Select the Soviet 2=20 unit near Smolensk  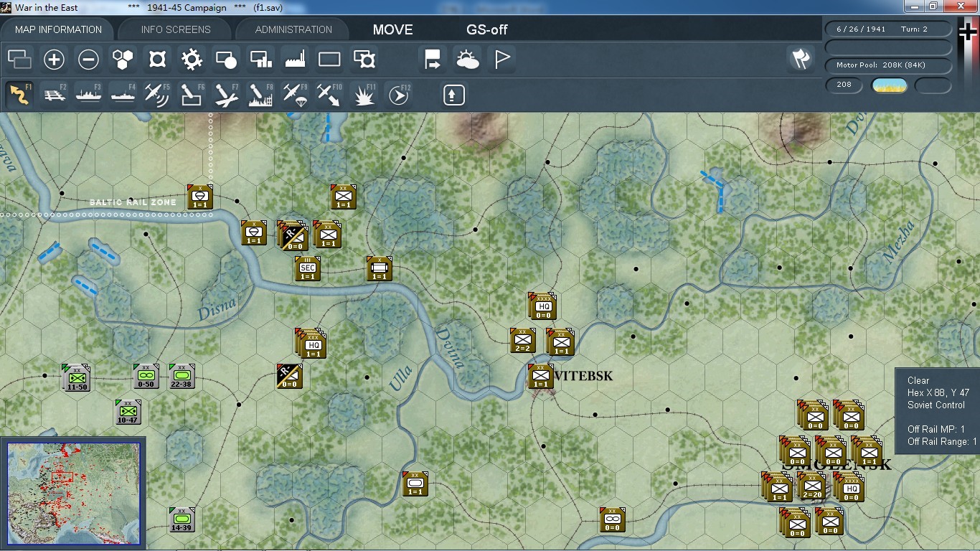coord(812,486)
